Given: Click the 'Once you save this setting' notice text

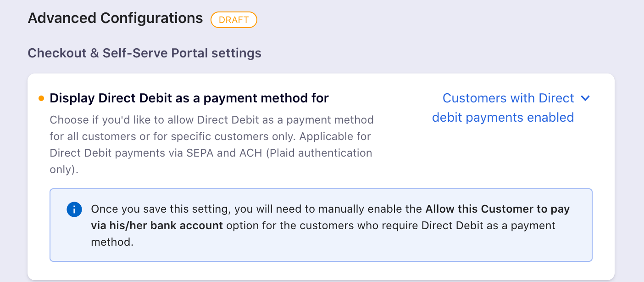Looking at the screenshot, I should point(161,209).
